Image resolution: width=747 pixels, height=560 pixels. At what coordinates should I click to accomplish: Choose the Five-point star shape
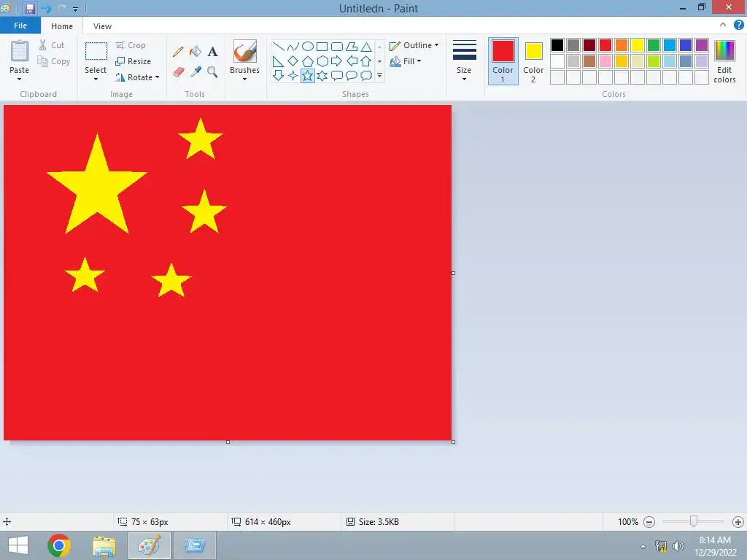[x=308, y=76]
